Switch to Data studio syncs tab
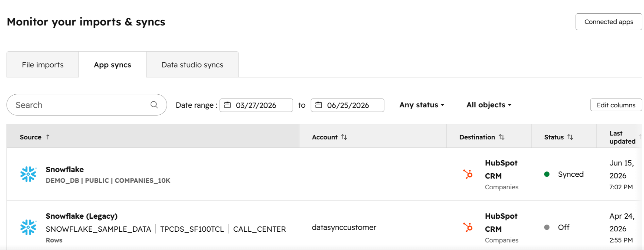 click(192, 65)
